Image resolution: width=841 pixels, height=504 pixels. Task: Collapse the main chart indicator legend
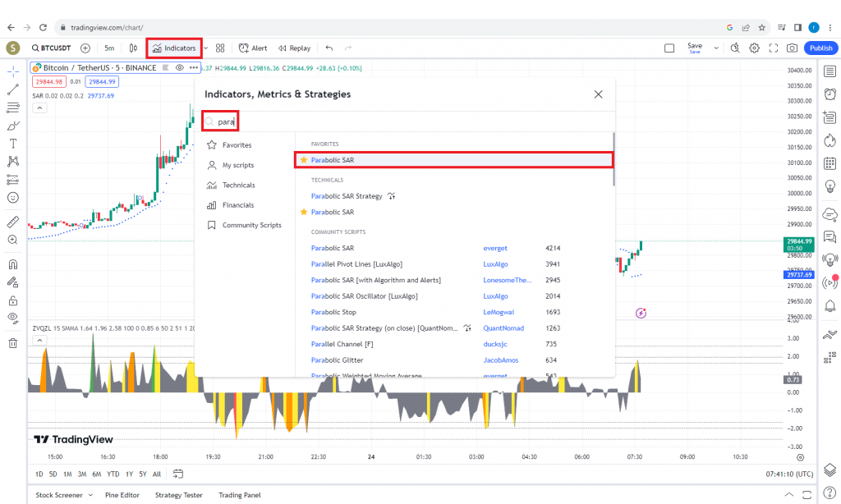39,108
